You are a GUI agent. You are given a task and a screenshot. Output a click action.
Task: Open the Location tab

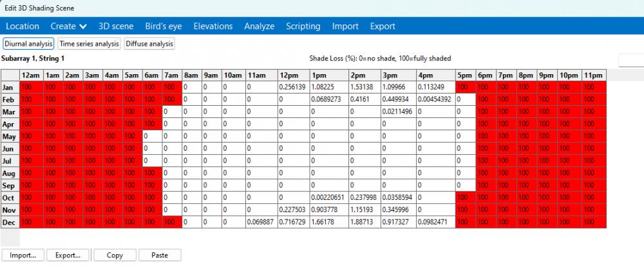click(x=23, y=26)
